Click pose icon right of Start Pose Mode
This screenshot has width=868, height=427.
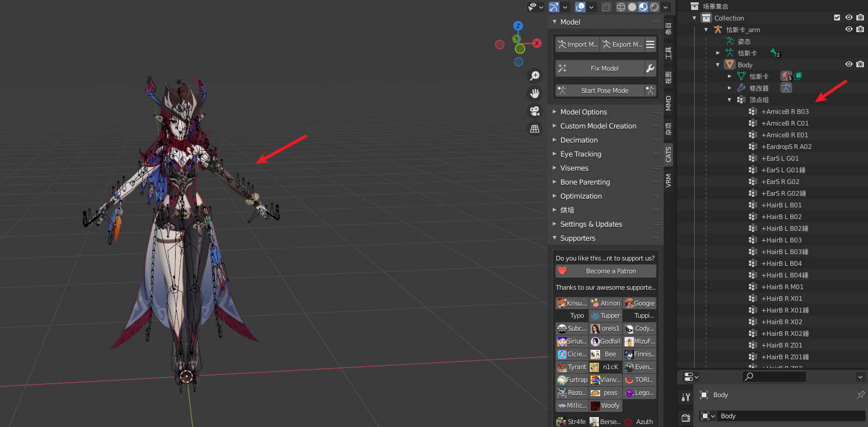click(x=650, y=91)
